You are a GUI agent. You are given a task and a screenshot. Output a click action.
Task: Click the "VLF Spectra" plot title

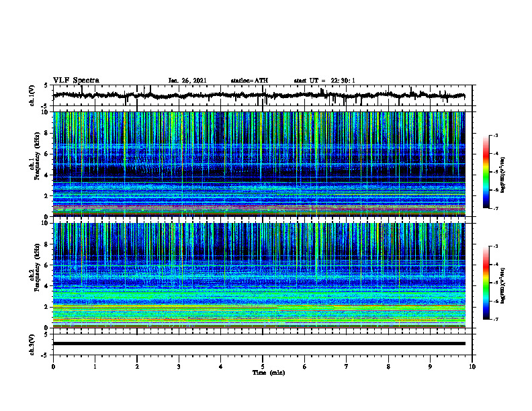(x=76, y=81)
